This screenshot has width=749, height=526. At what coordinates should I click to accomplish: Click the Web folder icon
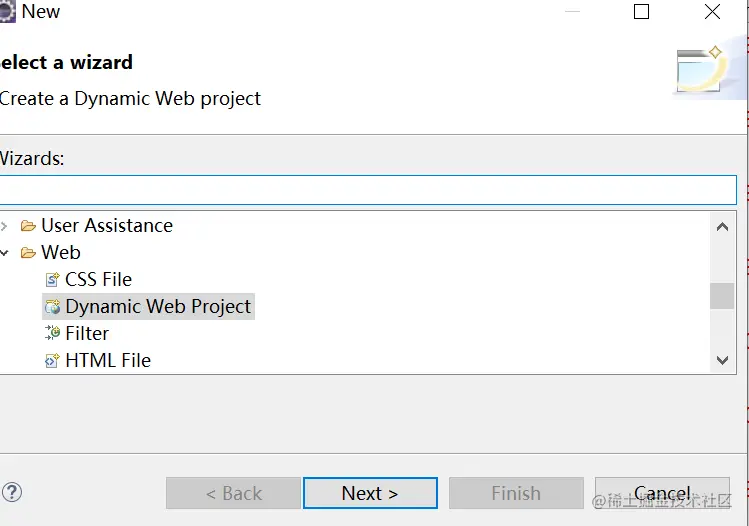click(28, 253)
